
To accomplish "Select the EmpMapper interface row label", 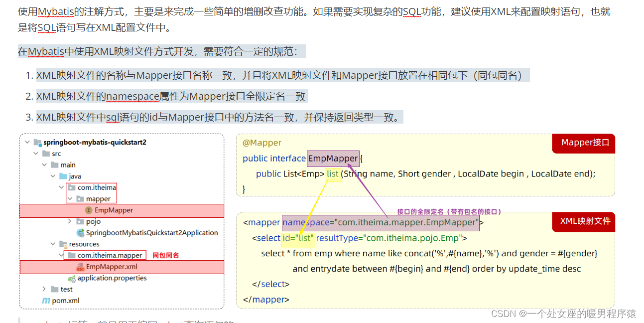I will (x=114, y=210).
